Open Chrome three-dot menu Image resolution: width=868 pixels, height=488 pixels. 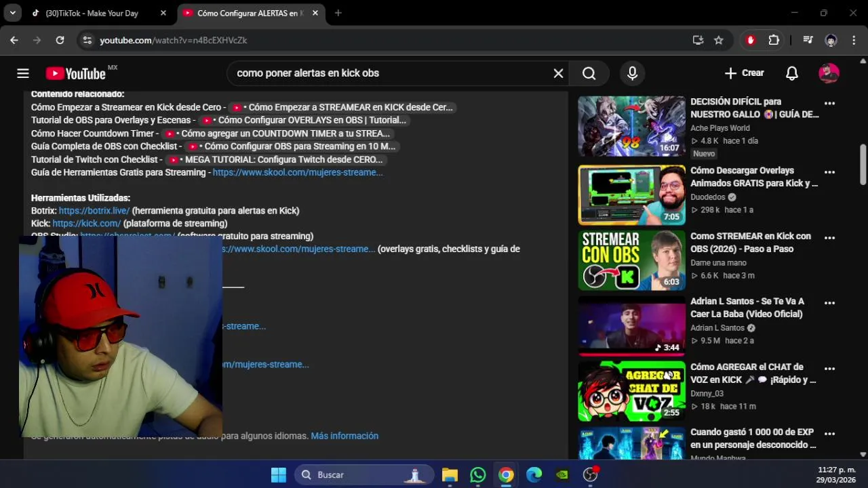[x=853, y=40]
